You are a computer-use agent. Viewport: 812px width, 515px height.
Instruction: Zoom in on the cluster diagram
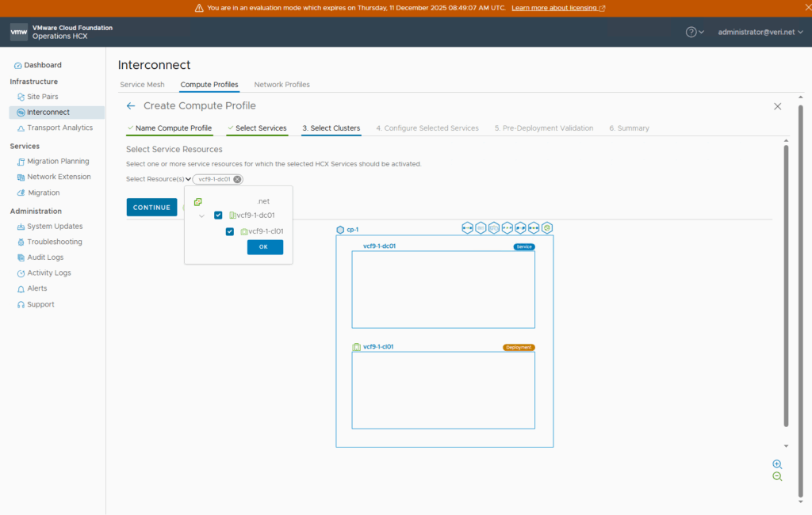tap(777, 464)
